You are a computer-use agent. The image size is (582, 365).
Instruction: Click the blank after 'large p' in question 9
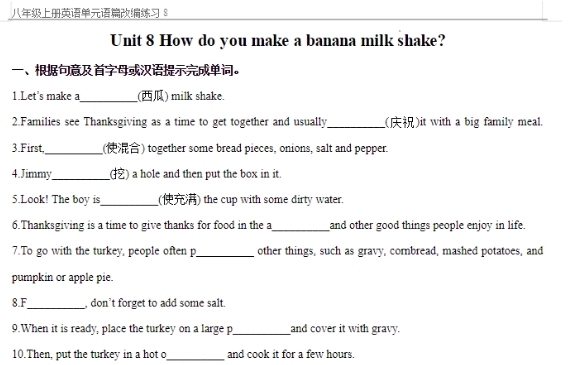262,329
